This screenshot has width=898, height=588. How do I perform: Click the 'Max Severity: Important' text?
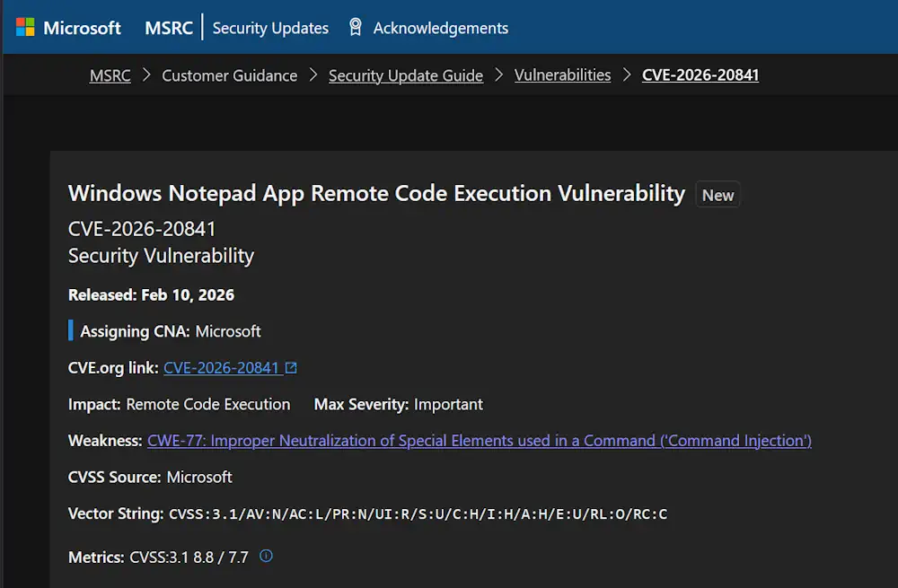point(398,404)
